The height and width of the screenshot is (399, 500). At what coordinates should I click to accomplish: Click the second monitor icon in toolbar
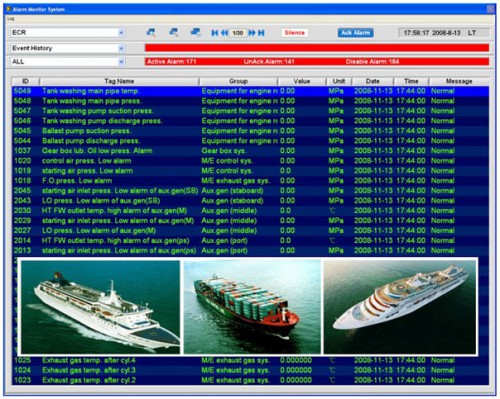pos(173,32)
